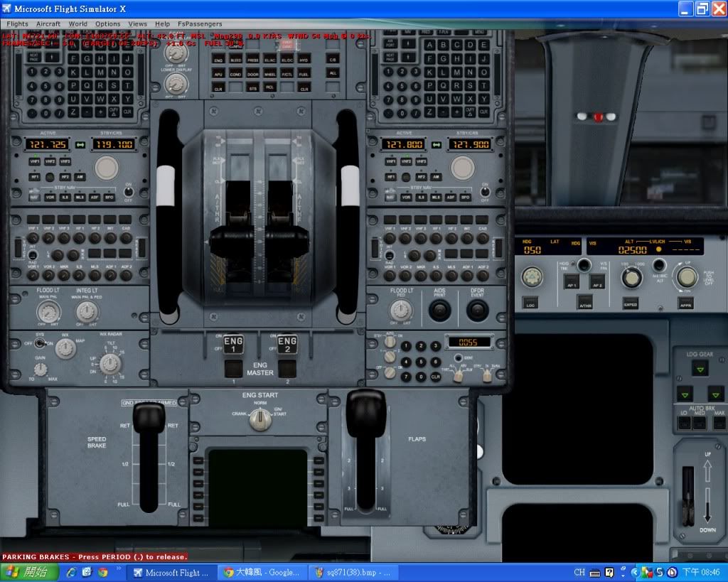The width and height of the screenshot is (728, 582).
Task: Switch to sq871(38).bmp taskbar window
Action: click(x=352, y=573)
